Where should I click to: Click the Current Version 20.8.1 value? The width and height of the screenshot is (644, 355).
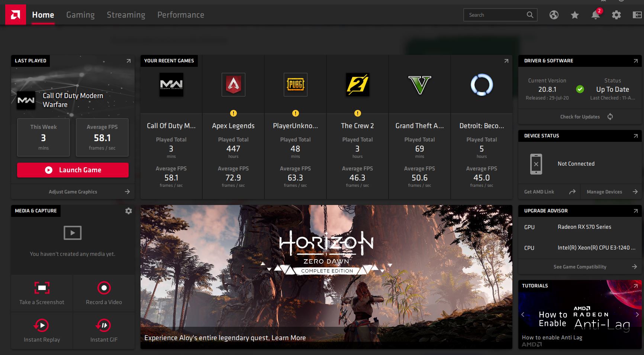point(547,89)
